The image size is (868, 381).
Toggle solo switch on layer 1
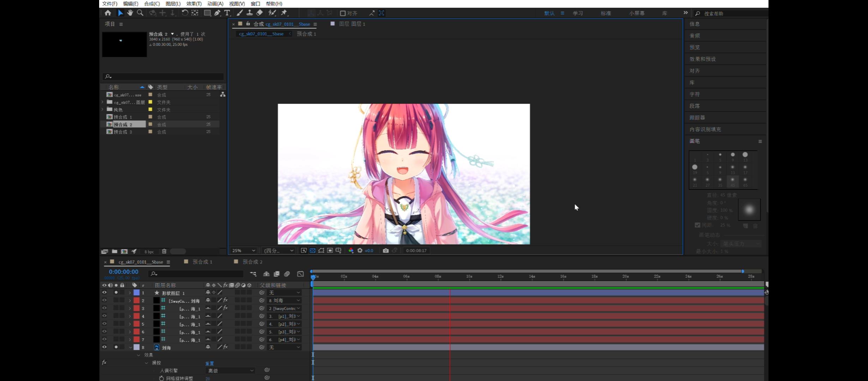(x=116, y=292)
